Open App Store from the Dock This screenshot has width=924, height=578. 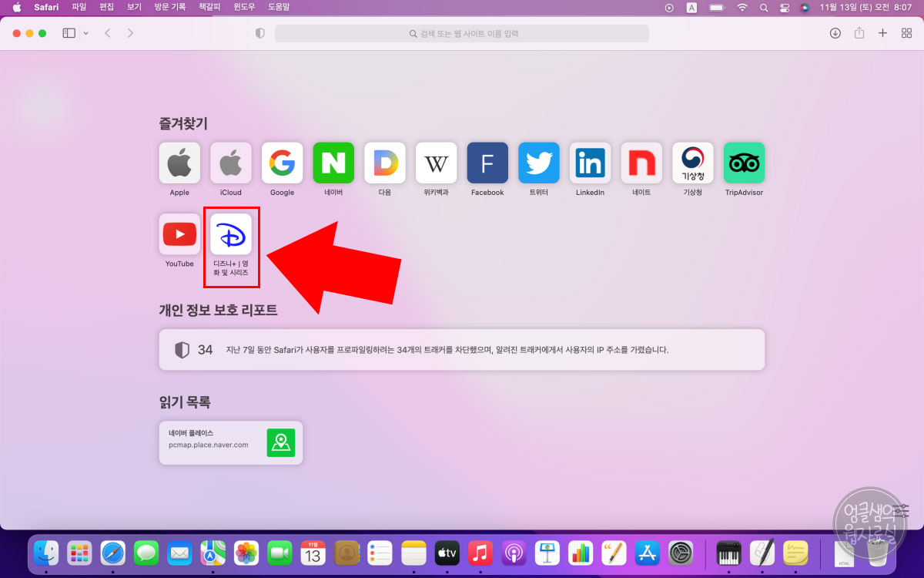(x=647, y=553)
